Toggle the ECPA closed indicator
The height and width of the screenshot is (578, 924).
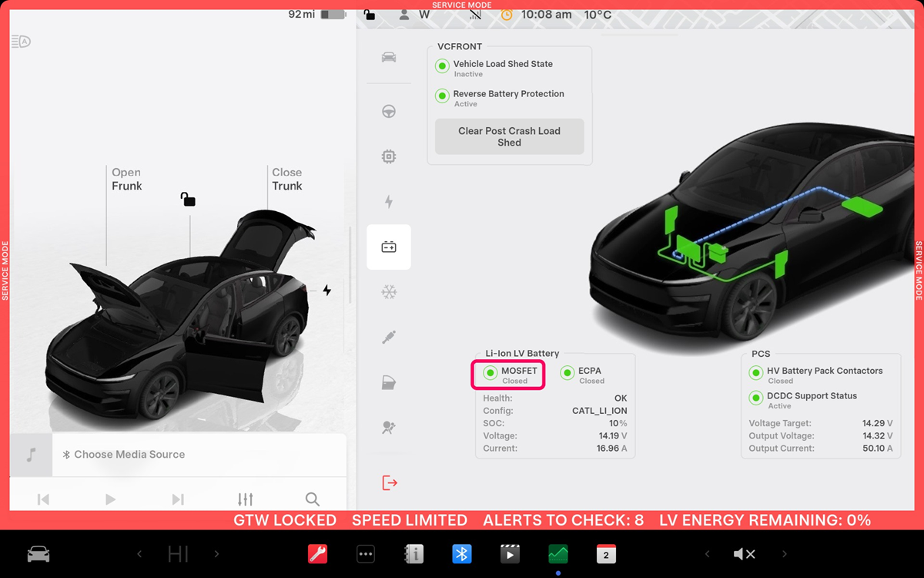(567, 374)
